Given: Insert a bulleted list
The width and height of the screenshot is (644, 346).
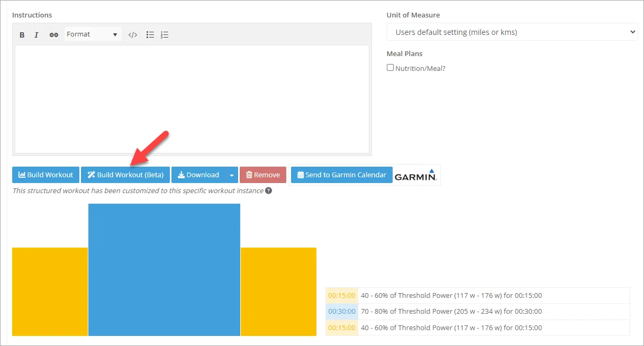Looking at the screenshot, I should click(150, 35).
